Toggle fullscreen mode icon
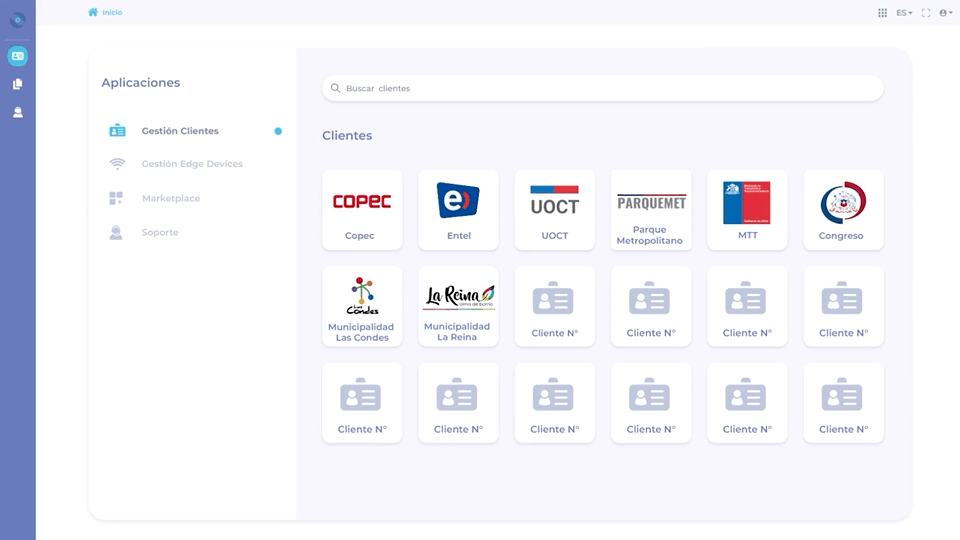960x540 pixels. (x=926, y=13)
